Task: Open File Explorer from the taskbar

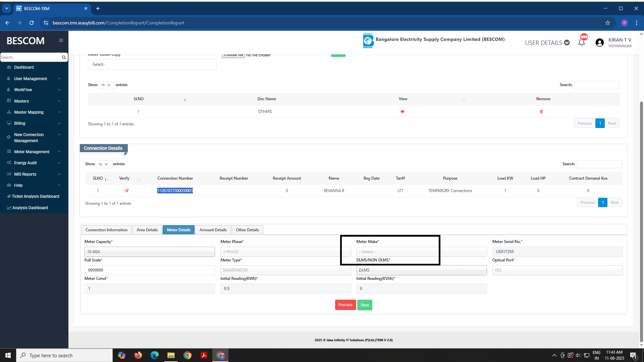Action: tap(171, 355)
